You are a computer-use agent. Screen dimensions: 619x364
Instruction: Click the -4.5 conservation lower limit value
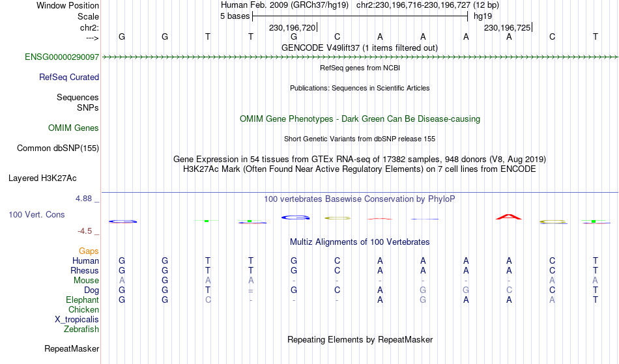click(x=85, y=231)
